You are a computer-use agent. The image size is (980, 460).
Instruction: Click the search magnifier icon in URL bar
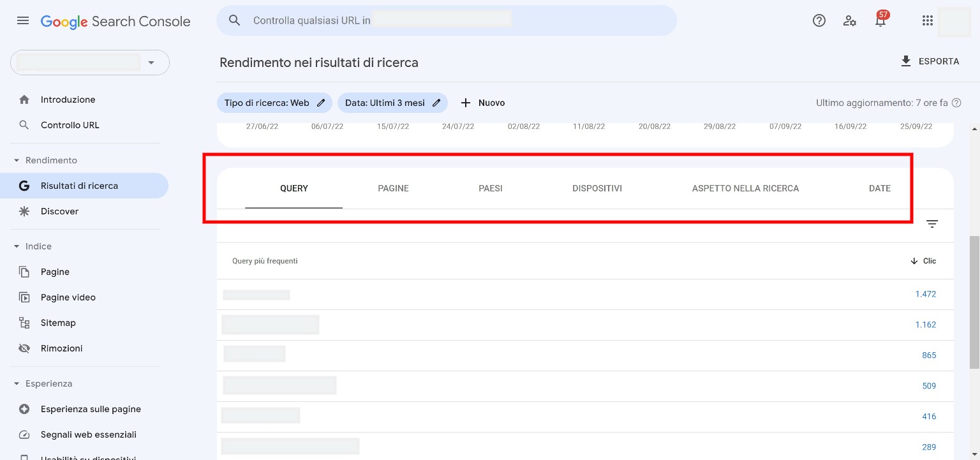click(234, 20)
